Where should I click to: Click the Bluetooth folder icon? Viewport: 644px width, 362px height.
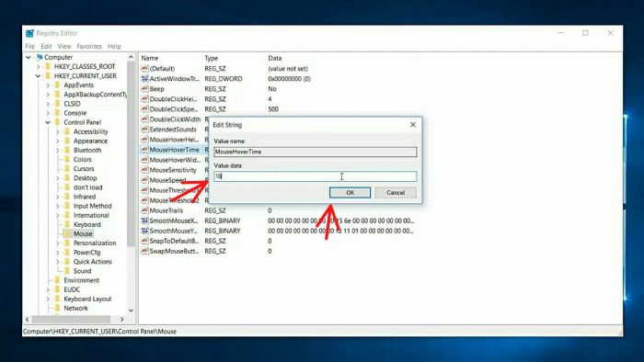(67, 151)
